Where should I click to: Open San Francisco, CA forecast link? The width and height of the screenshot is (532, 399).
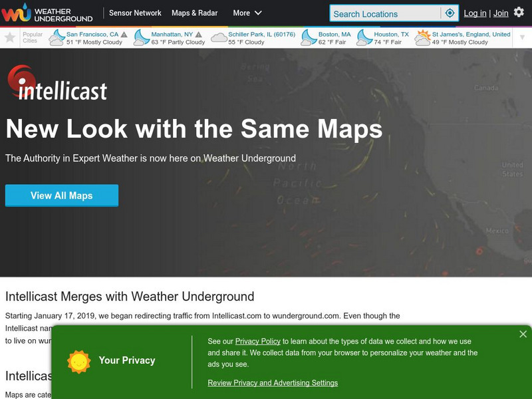click(x=92, y=35)
